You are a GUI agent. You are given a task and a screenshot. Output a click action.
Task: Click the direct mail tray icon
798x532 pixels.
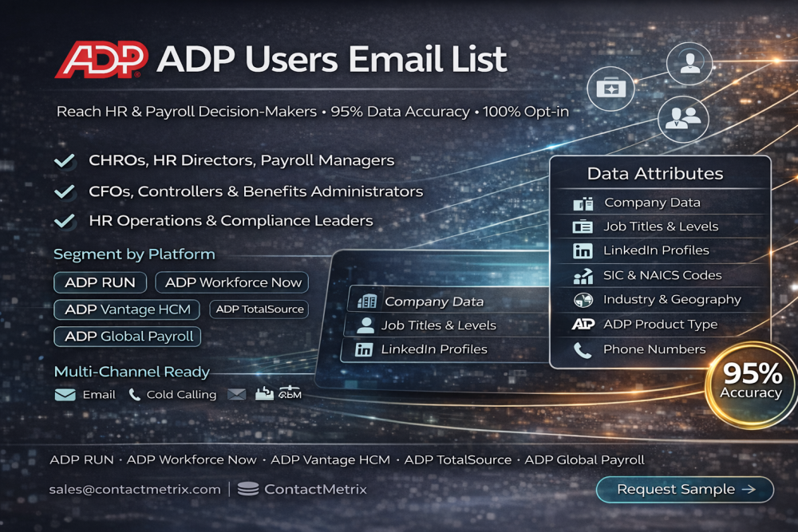click(x=264, y=393)
